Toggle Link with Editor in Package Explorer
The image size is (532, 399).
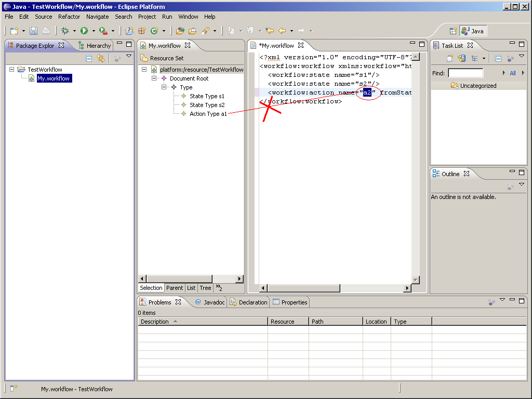click(101, 59)
